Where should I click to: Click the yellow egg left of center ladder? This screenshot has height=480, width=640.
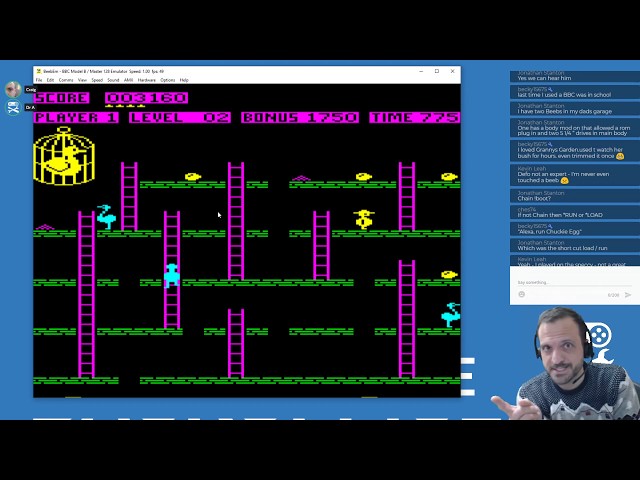click(x=193, y=177)
